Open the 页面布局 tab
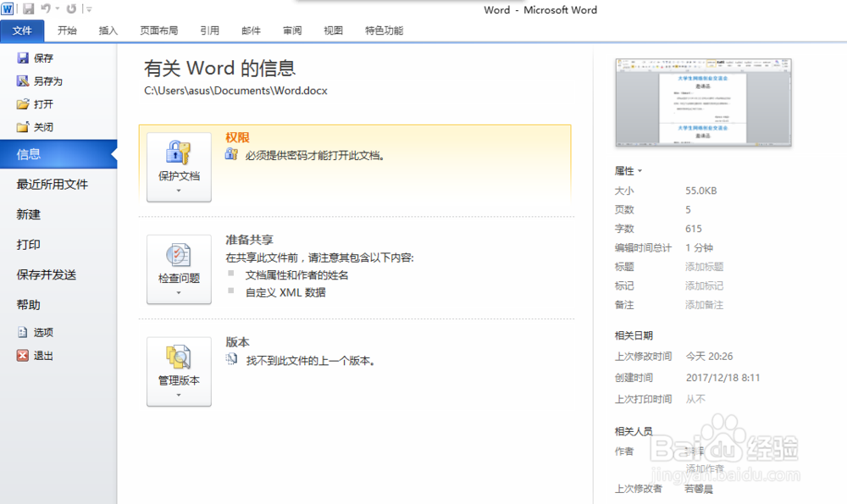Image resolution: width=847 pixels, height=504 pixels. coord(159,30)
